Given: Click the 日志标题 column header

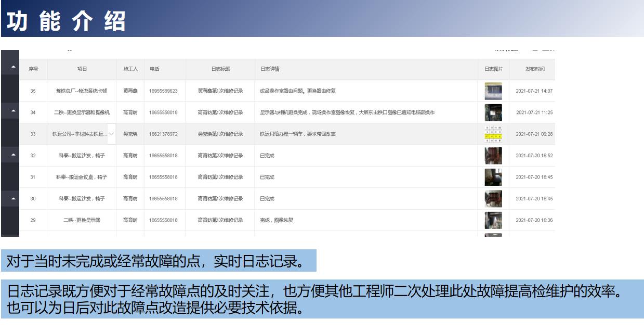Looking at the screenshot, I should (x=220, y=69).
